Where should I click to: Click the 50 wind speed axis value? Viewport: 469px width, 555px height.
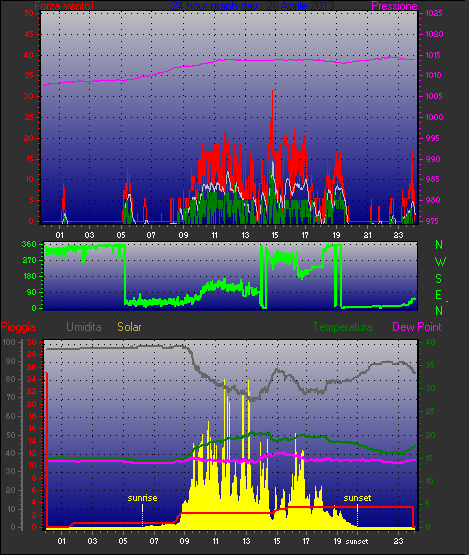[29, 13]
